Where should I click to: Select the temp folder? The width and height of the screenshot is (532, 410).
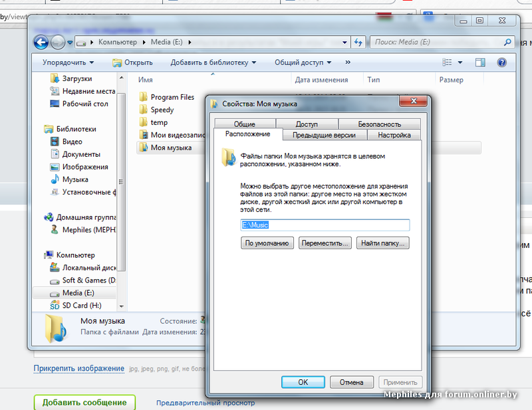click(154, 122)
